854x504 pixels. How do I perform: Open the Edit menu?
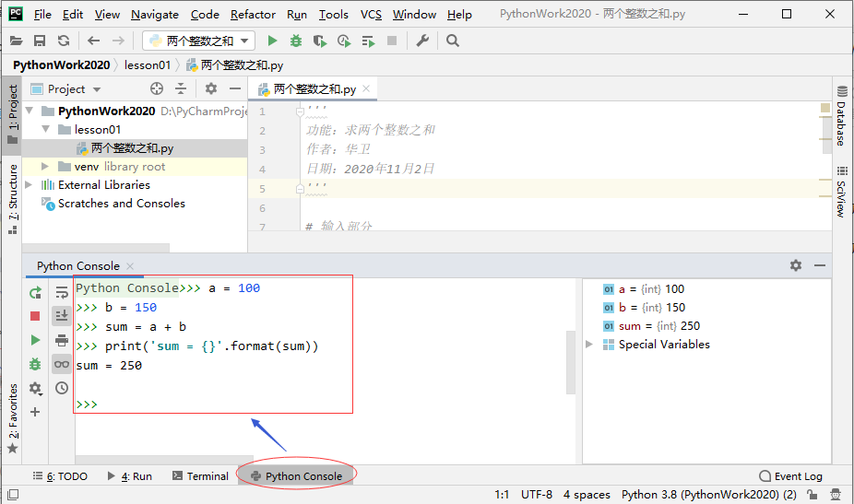click(x=73, y=15)
